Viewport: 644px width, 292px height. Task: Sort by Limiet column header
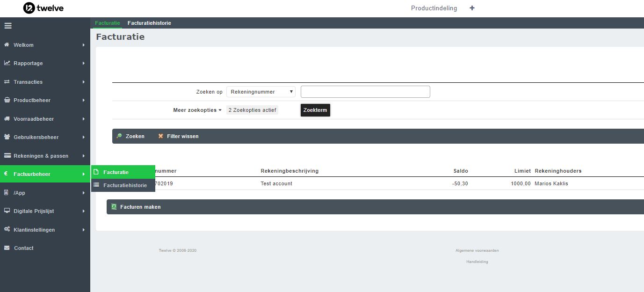coord(521,171)
